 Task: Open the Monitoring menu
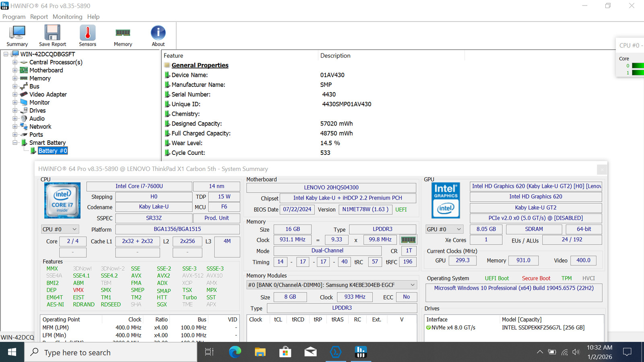(67, 17)
